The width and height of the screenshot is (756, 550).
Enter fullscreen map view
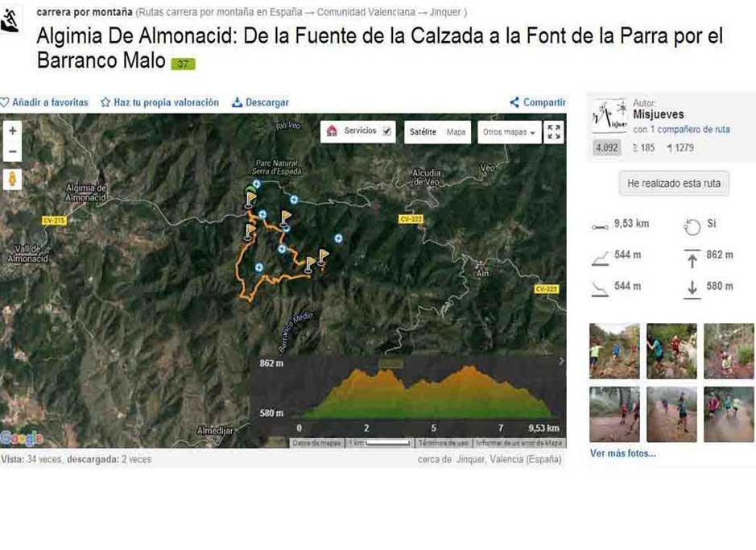pyautogui.click(x=554, y=132)
